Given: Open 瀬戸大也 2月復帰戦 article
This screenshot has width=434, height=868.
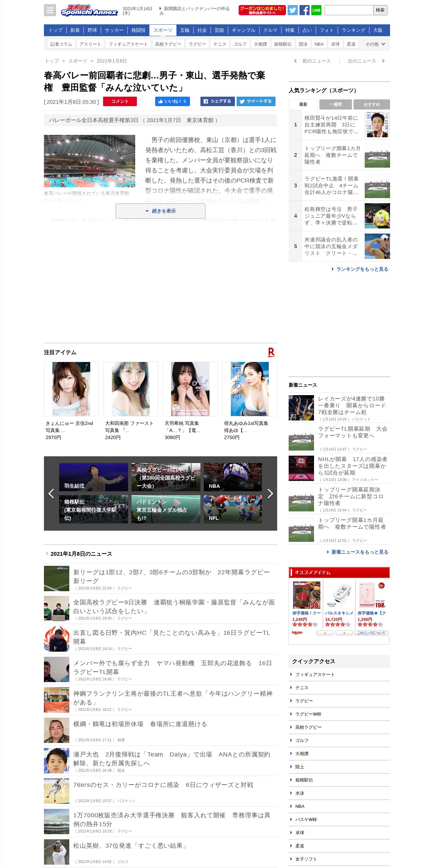Looking at the screenshot, I should click(x=161, y=761).
